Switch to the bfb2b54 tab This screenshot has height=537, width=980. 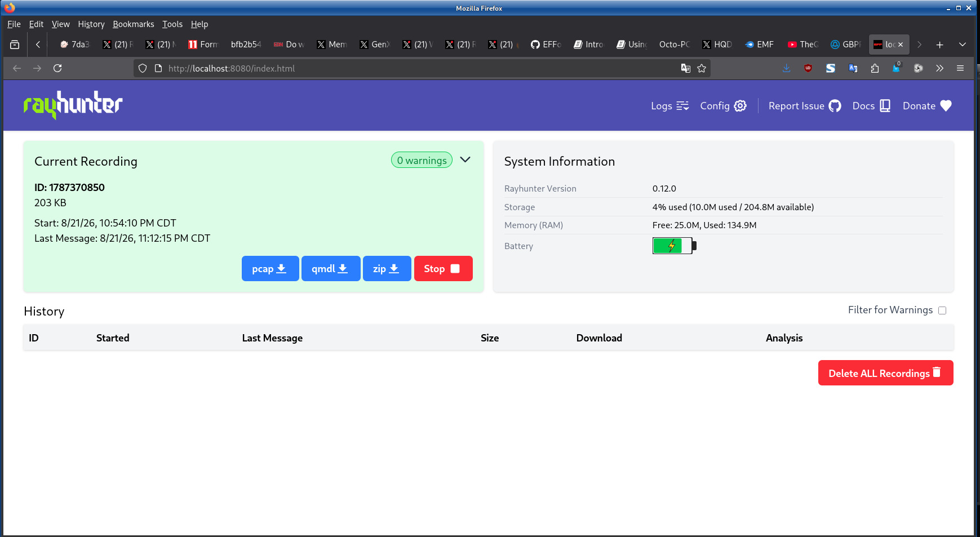(246, 45)
